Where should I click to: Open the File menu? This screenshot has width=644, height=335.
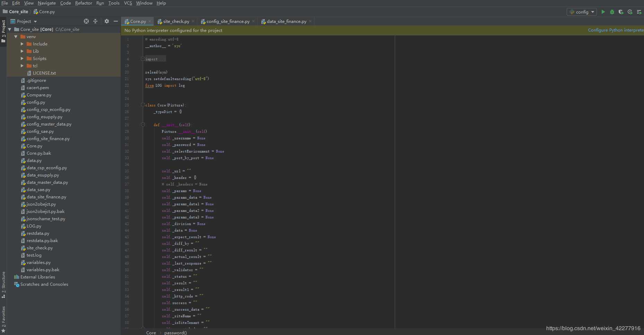coord(5,3)
